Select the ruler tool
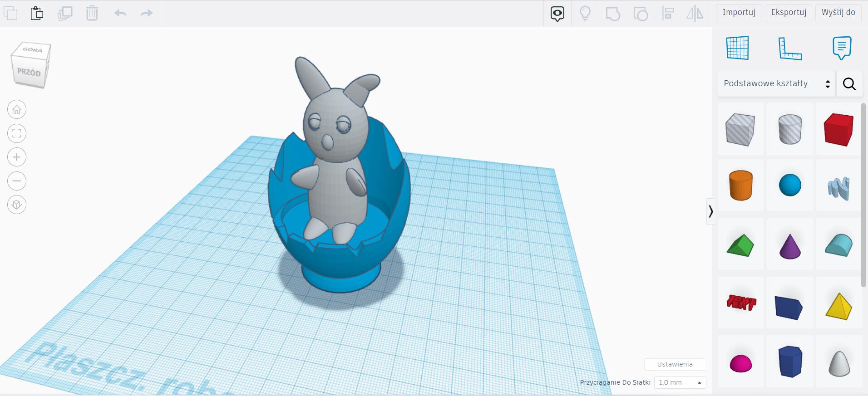The width and height of the screenshot is (868, 396). [x=790, y=49]
